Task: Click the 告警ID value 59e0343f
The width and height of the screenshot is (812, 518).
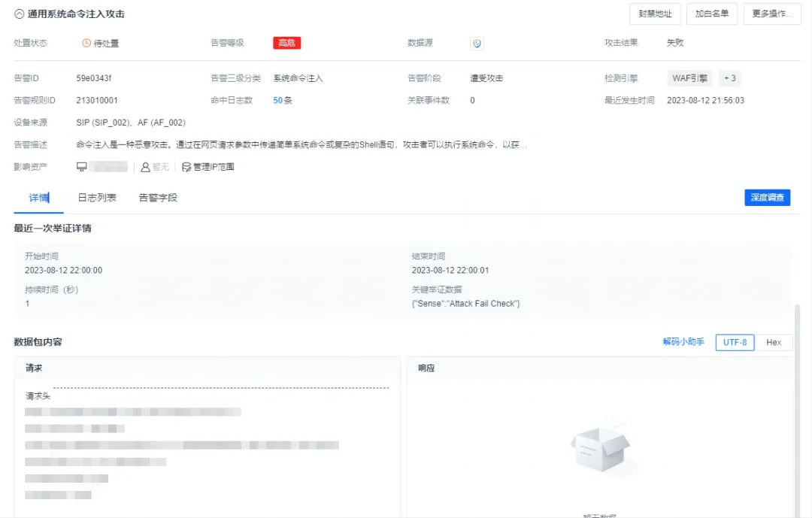Action: pyautogui.click(x=94, y=78)
